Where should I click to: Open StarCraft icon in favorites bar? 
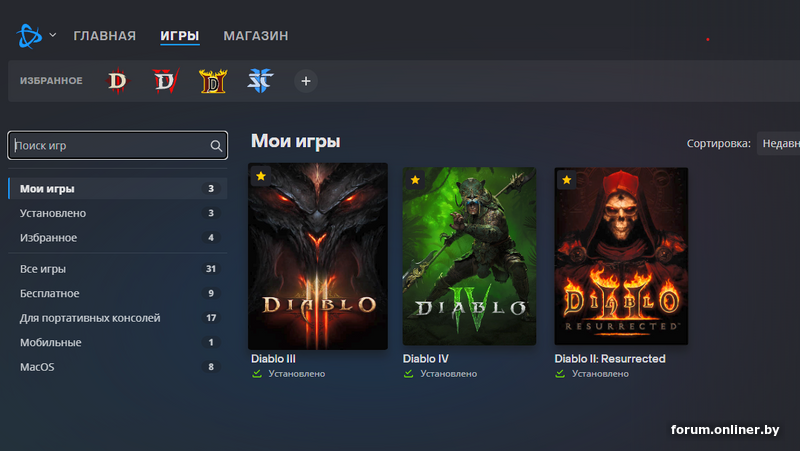tap(260, 81)
